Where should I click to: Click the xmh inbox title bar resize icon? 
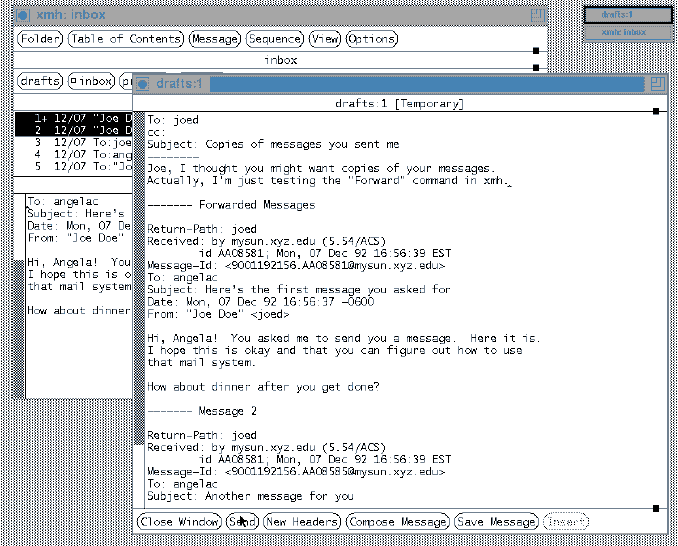pyautogui.click(x=538, y=15)
